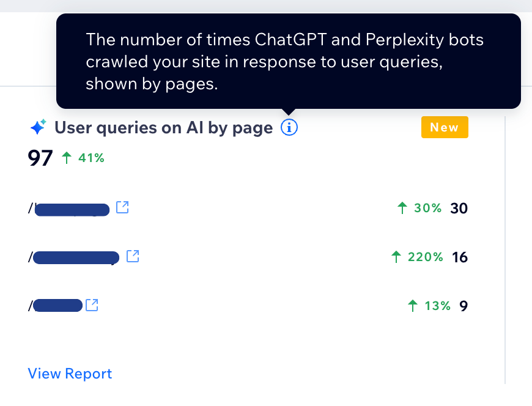Open the external link icon beside the second page
Viewport: 532px width, 406px height.
click(134, 257)
